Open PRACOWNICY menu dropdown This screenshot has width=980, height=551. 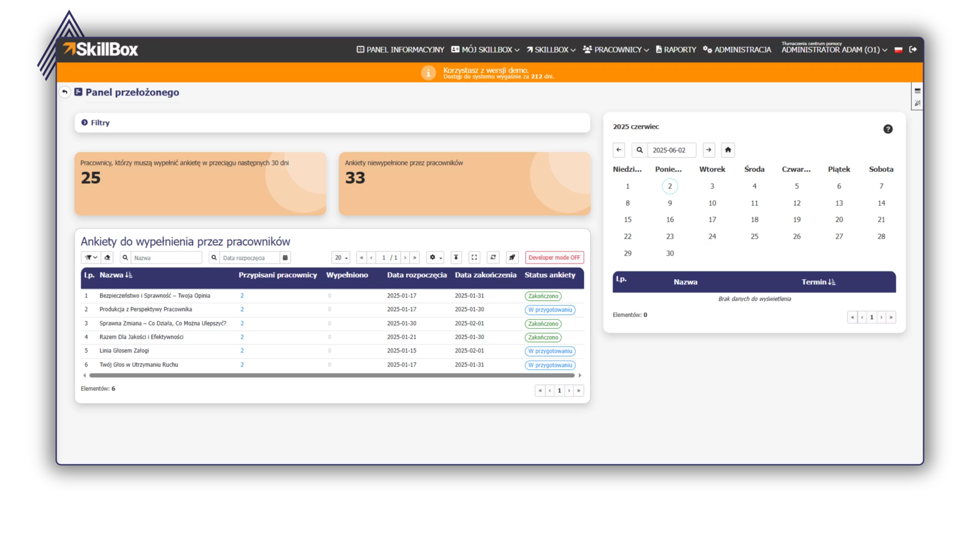[x=616, y=50]
